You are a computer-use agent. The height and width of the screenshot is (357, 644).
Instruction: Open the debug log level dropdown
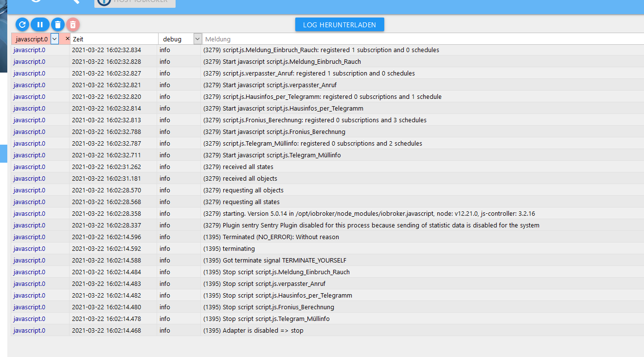click(197, 39)
